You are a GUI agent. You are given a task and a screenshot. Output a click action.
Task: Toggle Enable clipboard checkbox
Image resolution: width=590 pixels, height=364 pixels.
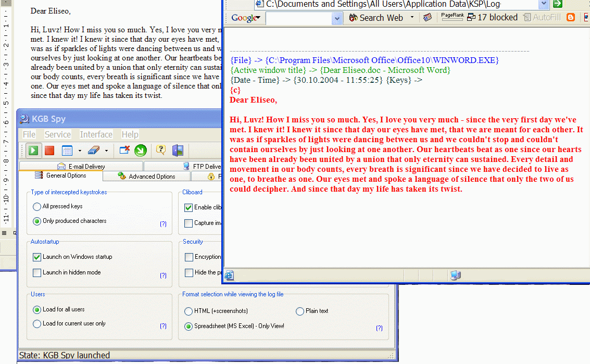click(189, 207)
